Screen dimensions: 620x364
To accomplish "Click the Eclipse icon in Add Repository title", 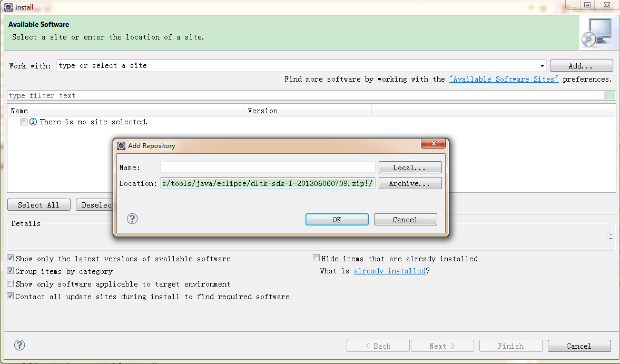I will coord(121,146).
